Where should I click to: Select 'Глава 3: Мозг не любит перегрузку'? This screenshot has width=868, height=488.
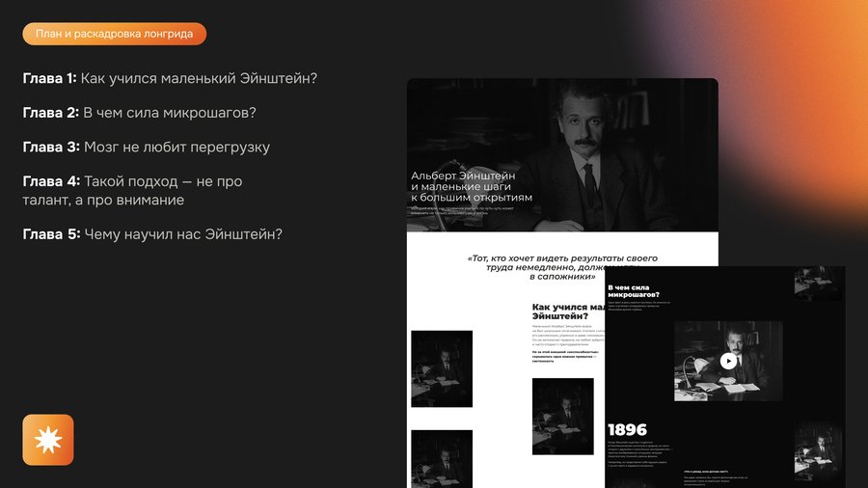pyautogui.click(x=147, y=148)
